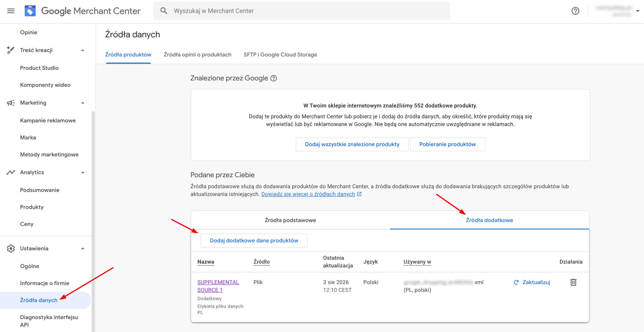Click the Ostatnia aktualizacja column header

338,262
